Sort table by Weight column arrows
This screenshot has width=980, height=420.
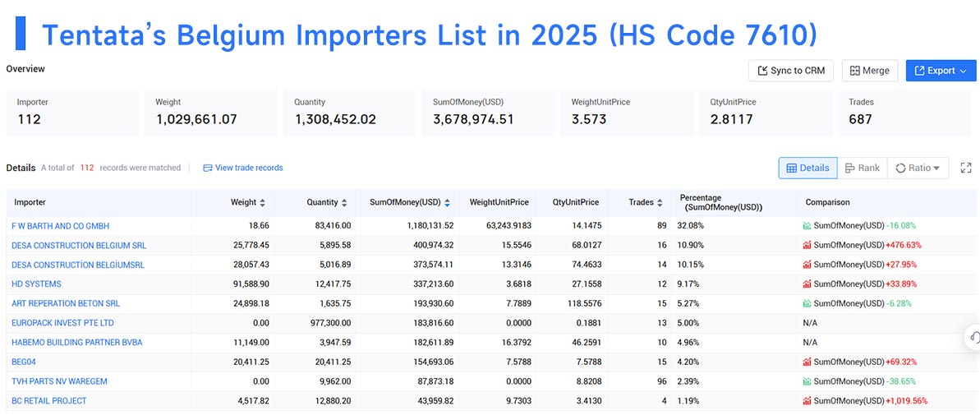(x=263, y=202)
